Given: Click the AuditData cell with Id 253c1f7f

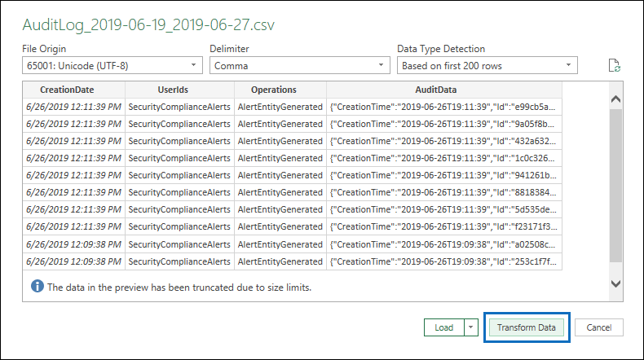Looking at the screenshot, I should click(443, 262).
